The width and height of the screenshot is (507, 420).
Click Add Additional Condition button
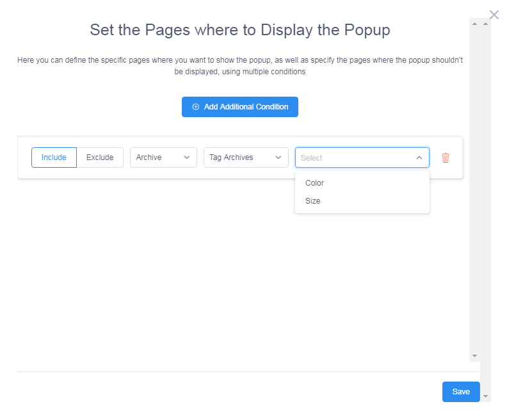240,107
